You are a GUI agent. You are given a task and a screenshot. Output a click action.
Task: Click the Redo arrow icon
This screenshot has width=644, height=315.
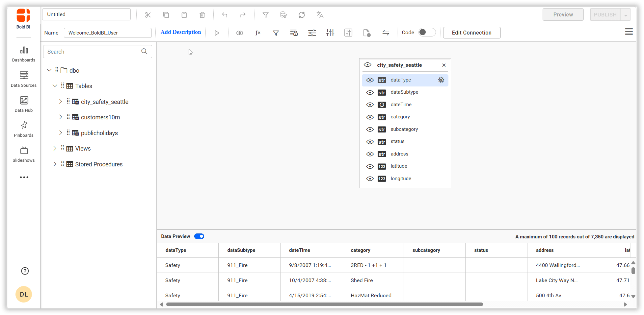243,15
